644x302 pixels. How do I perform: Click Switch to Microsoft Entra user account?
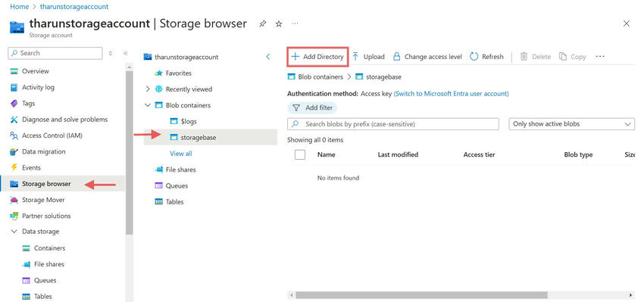click(451, 94)
